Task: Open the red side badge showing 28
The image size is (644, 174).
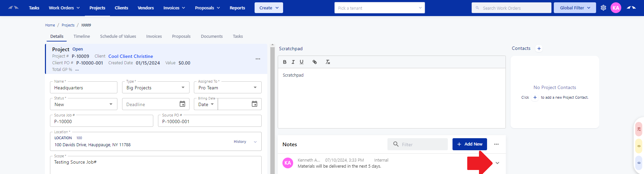Action: pos(639,129)
